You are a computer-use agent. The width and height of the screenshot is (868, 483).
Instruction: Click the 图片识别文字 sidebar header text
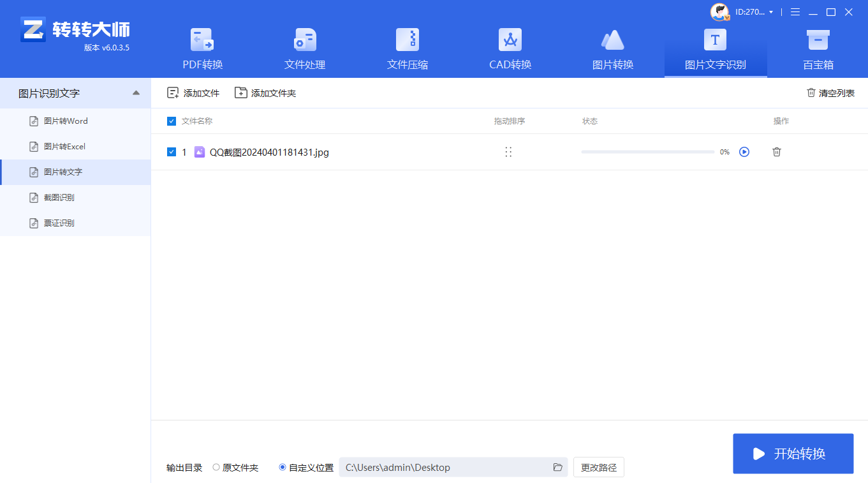[49, 93]
